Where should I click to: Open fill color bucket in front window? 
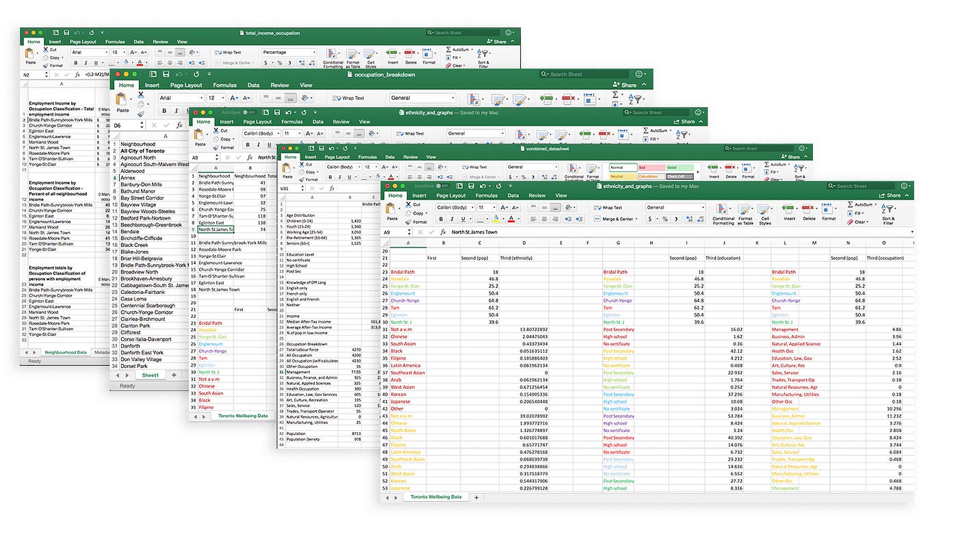[495, 219]
